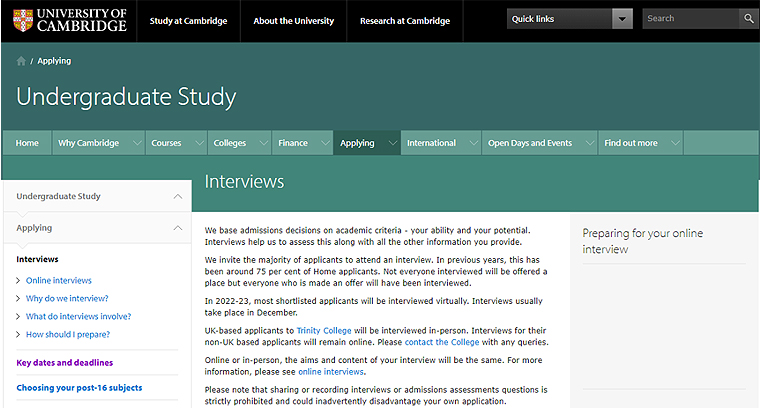Click the search magnifier icon
760x408 pixels.
(748, 19)
